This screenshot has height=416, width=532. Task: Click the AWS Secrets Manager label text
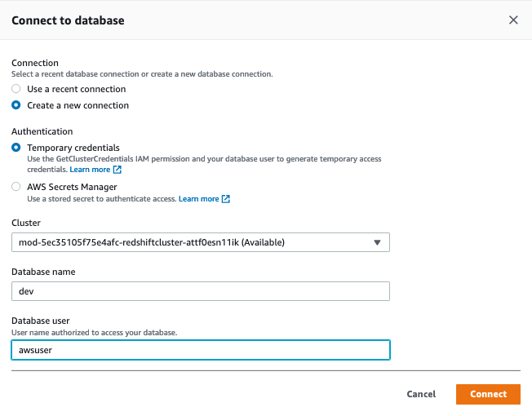pyautogui.click(x=72, y=187)
